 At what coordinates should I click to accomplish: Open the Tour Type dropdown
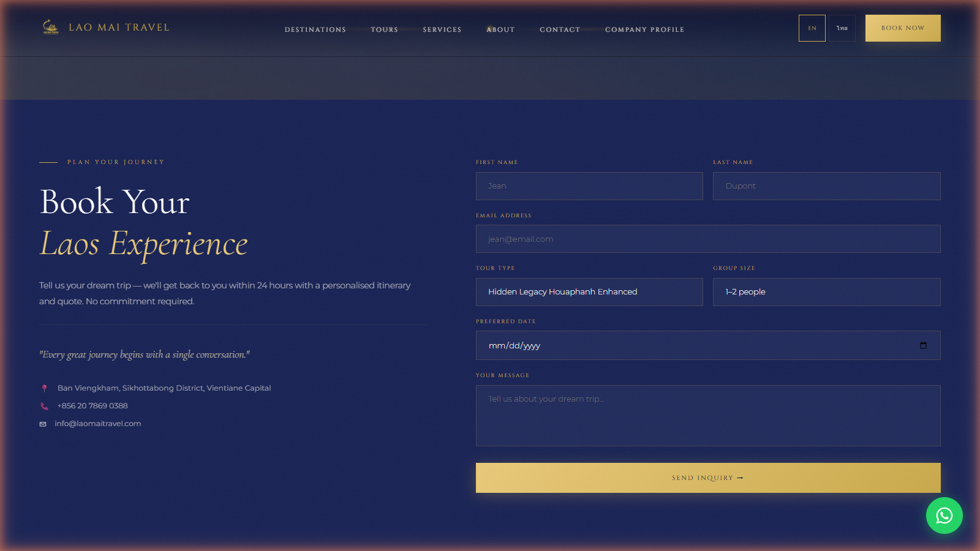[589, 292]
